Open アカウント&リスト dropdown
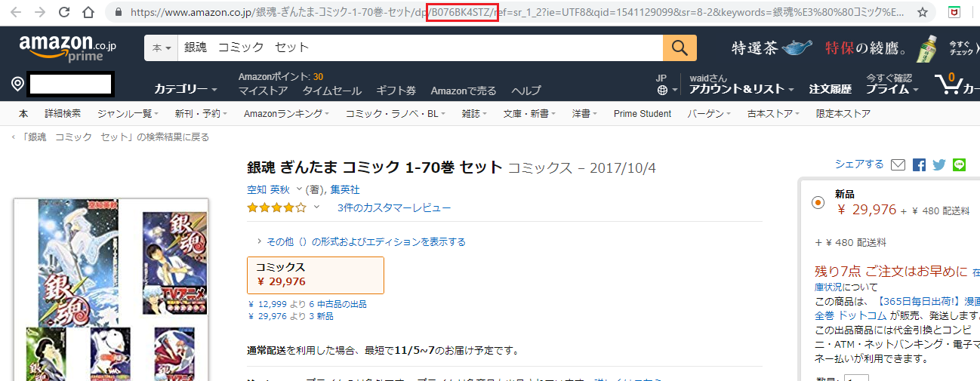 741,89
